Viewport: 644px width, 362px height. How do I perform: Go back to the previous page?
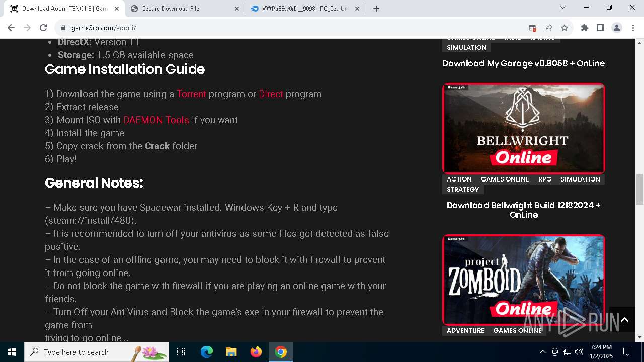(x=11, y=28)
